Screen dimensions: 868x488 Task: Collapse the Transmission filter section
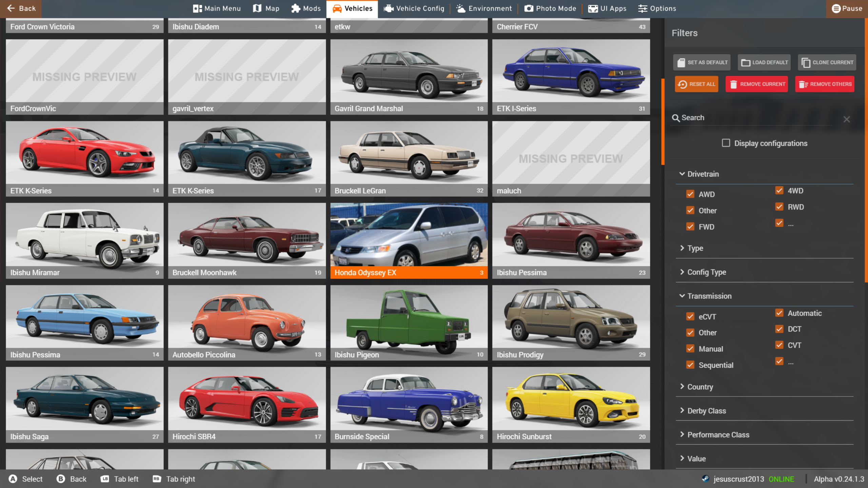click(765, 296)
